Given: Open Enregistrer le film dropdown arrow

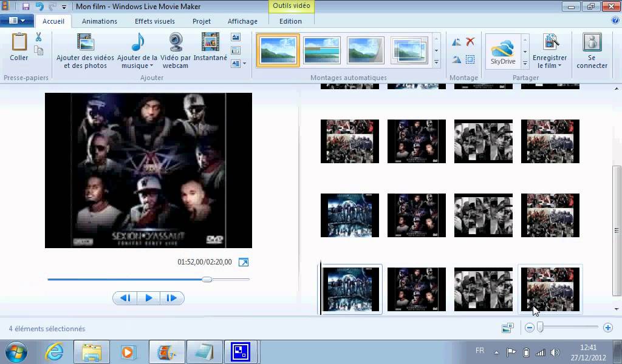Looking at the screenshot, I should (x=559, y=66).
